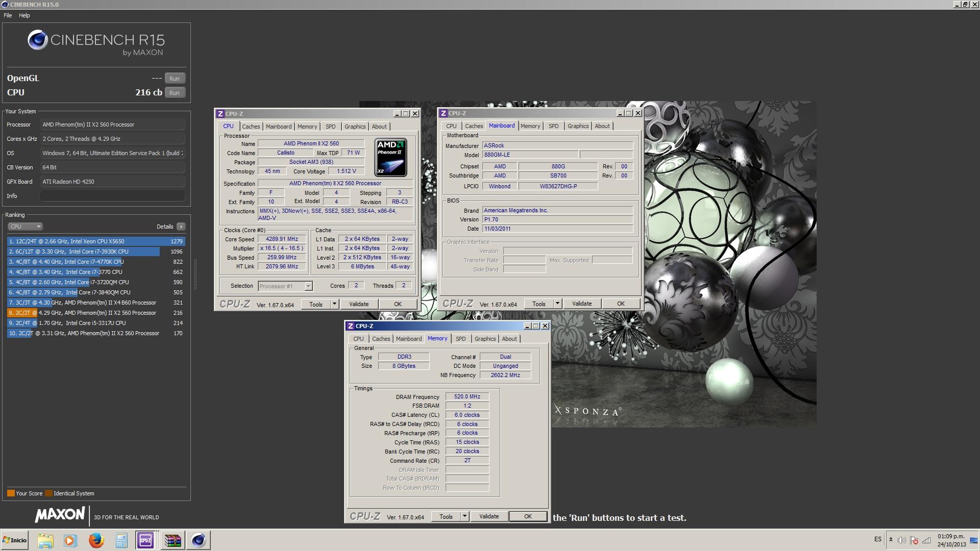
Task: Click the NB Frequency value 2602.2 MHz
Action: tap(505, 375)
